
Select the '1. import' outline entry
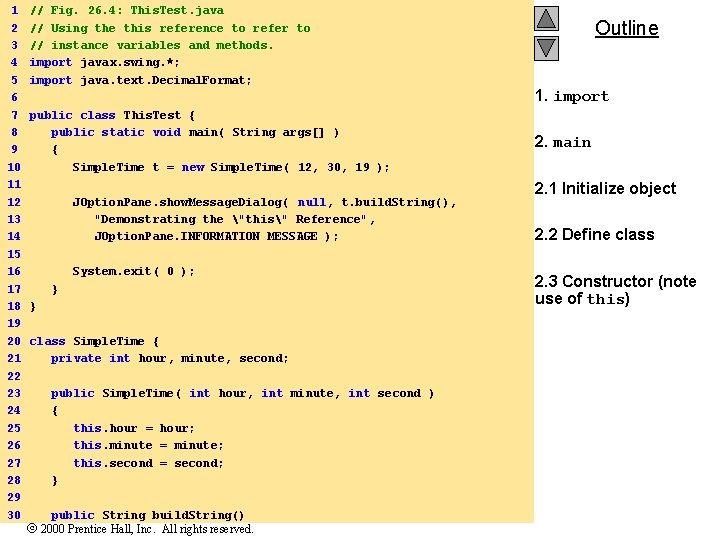(x=572, y=96)
